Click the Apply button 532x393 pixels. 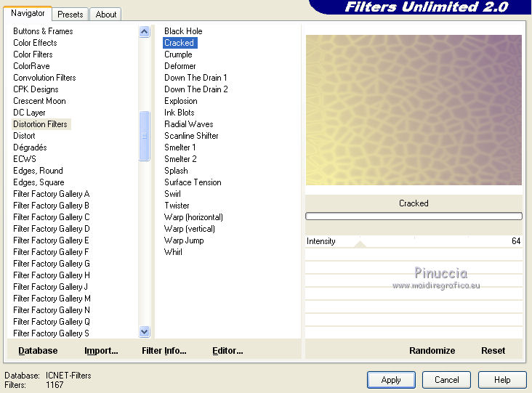tap(391, 380)
